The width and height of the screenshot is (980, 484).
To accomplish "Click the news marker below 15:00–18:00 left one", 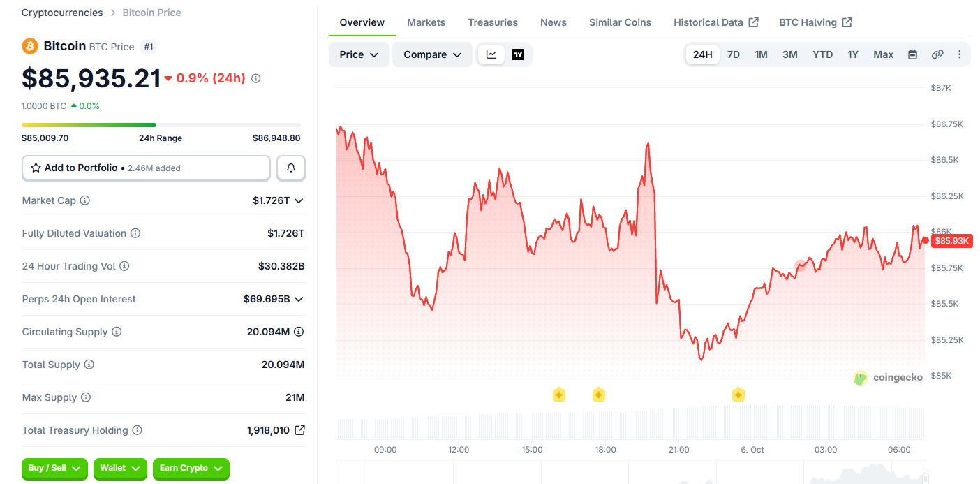I will [559, 395].
